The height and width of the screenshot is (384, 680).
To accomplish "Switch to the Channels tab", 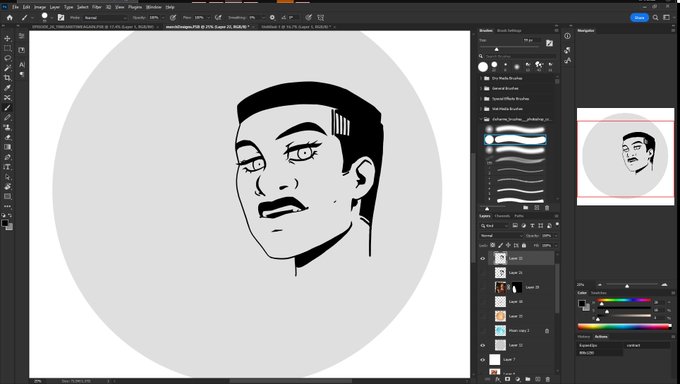I will tap(502, 216).
